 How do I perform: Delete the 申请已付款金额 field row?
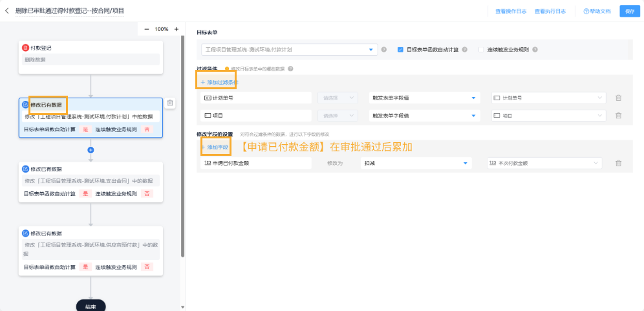click(618, 163)
